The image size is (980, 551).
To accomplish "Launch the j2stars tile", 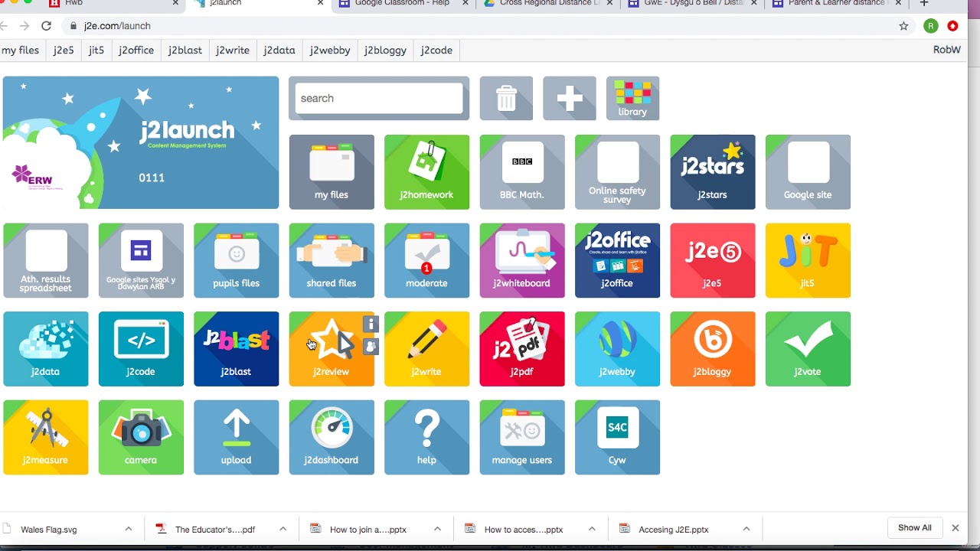I will click(713, 172).
